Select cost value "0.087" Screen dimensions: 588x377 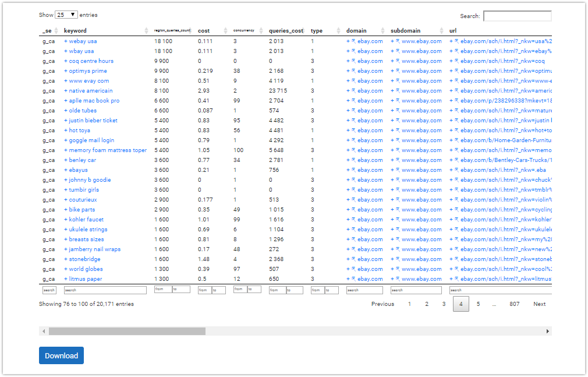coord(206,111)
